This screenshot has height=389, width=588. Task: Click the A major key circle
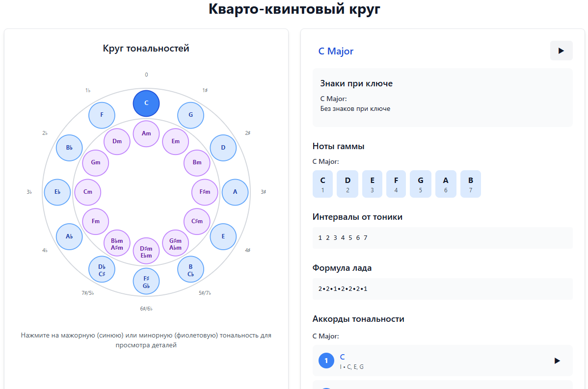point(235,192)
